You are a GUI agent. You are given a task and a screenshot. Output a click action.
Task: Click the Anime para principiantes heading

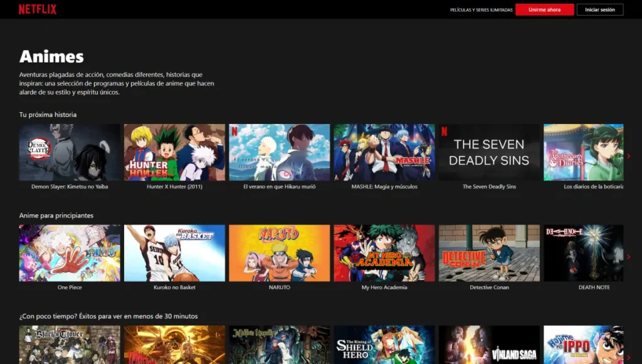(x=56, y=215)
